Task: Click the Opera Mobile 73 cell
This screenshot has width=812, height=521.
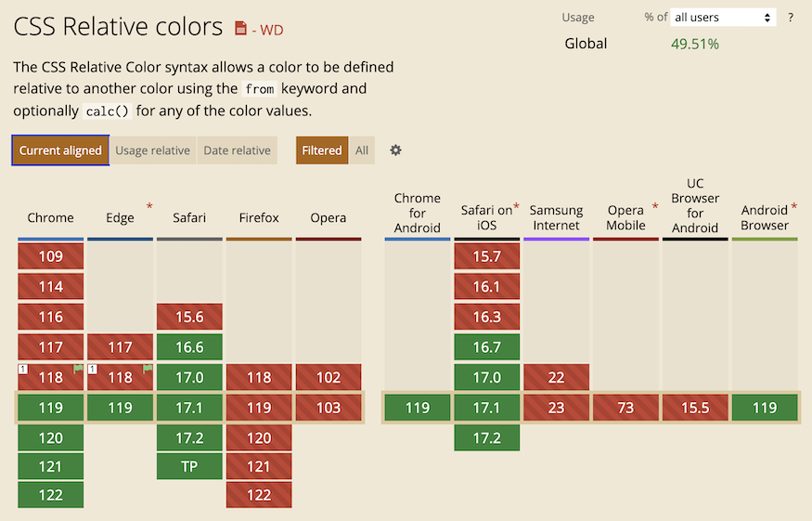Action: point(625,408)
